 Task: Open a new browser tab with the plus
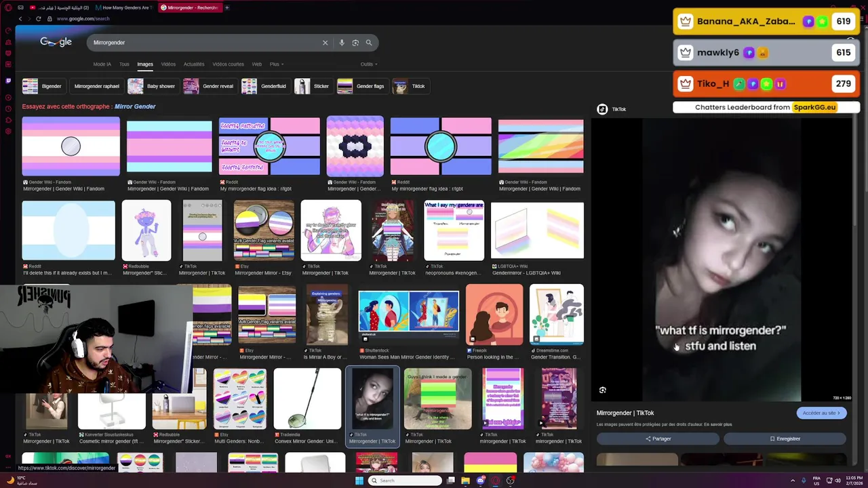pos(226,7)
